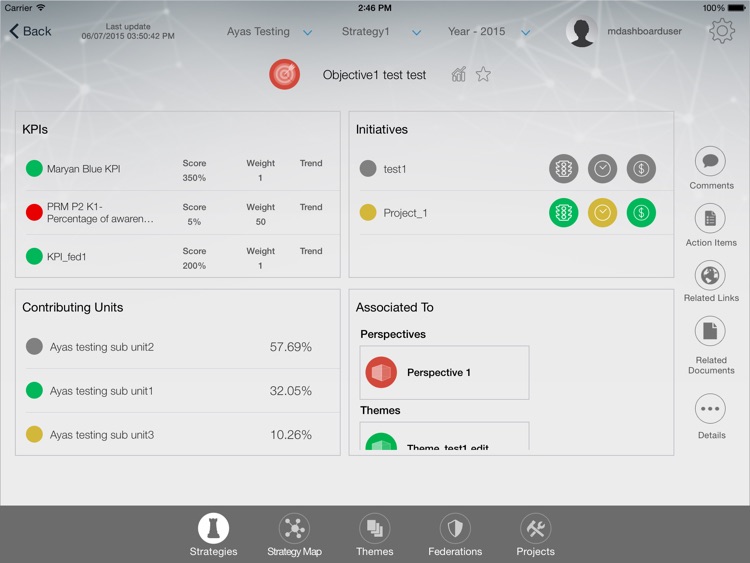750x563 pixels.
Task: Open the Maryan Blue KPI row
Action: point(183,169)
